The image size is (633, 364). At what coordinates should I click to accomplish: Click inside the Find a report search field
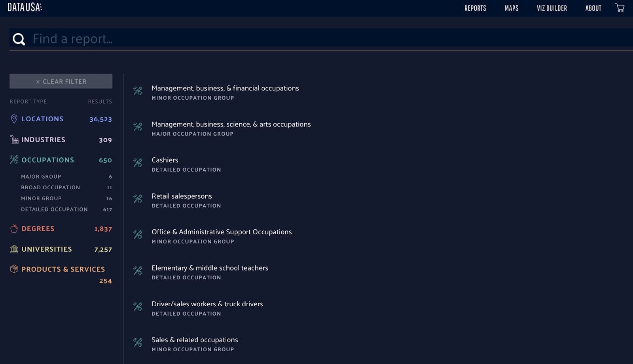pos(158,38)
